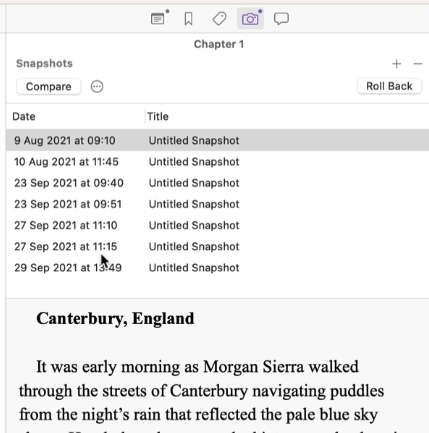Open the Comments speech bubble icon
This screenshot has height=433, width=429.
[281, 19]
